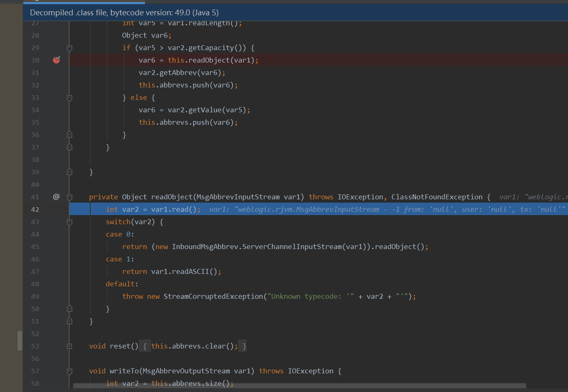The image size is (568, 392).
Task: Click line number 45 in the gutter
Action: point(35,247)
